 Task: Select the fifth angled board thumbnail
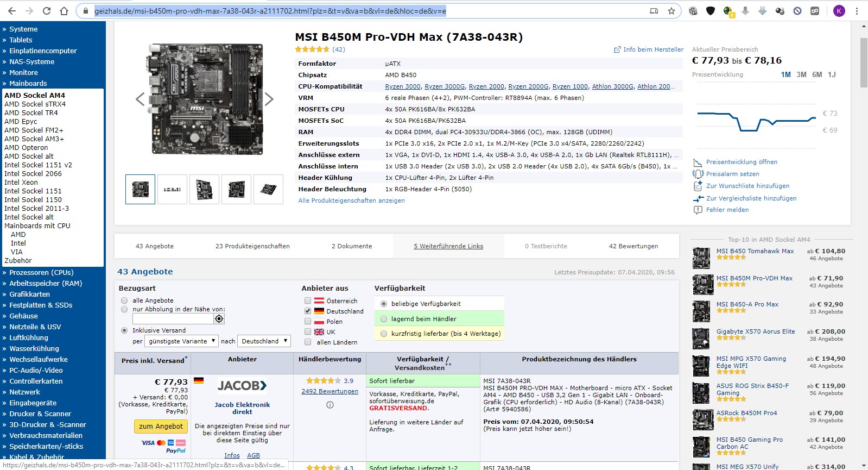coord(268,189)
